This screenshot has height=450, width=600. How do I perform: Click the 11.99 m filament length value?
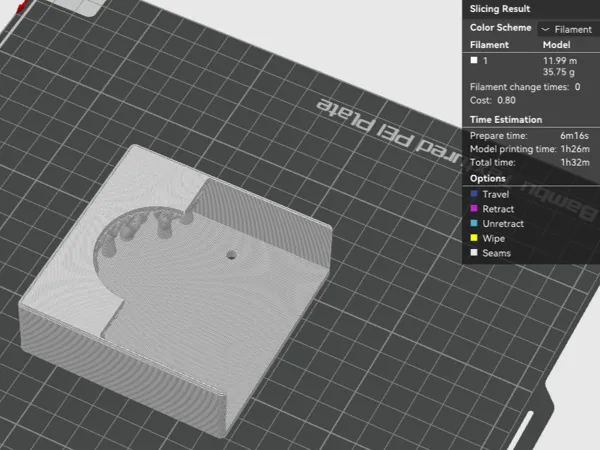[x=560, y=60]
